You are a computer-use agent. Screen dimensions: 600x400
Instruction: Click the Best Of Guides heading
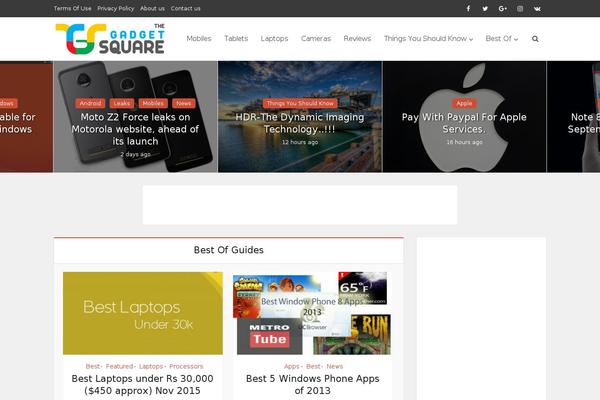[229, 250]
